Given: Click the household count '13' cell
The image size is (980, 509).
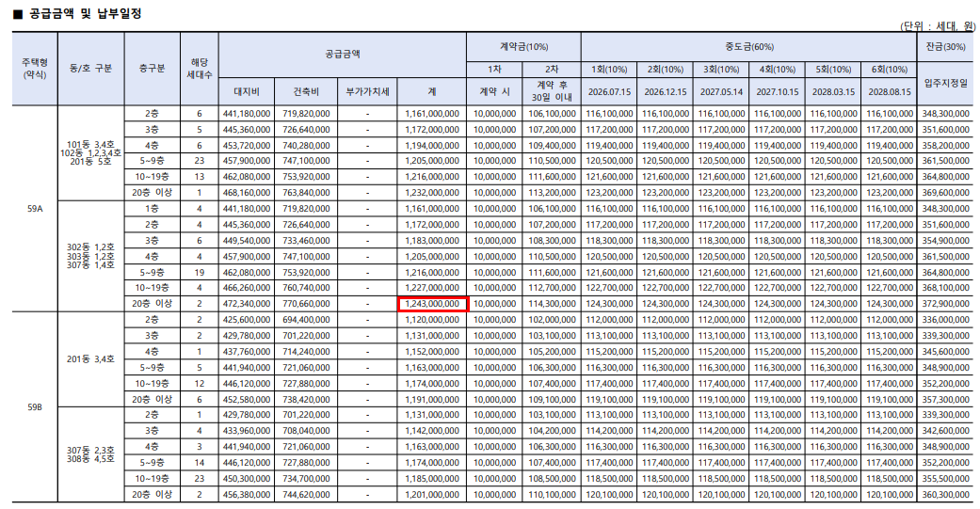Looking at the screenshot, I should click(x=200, y=177).
